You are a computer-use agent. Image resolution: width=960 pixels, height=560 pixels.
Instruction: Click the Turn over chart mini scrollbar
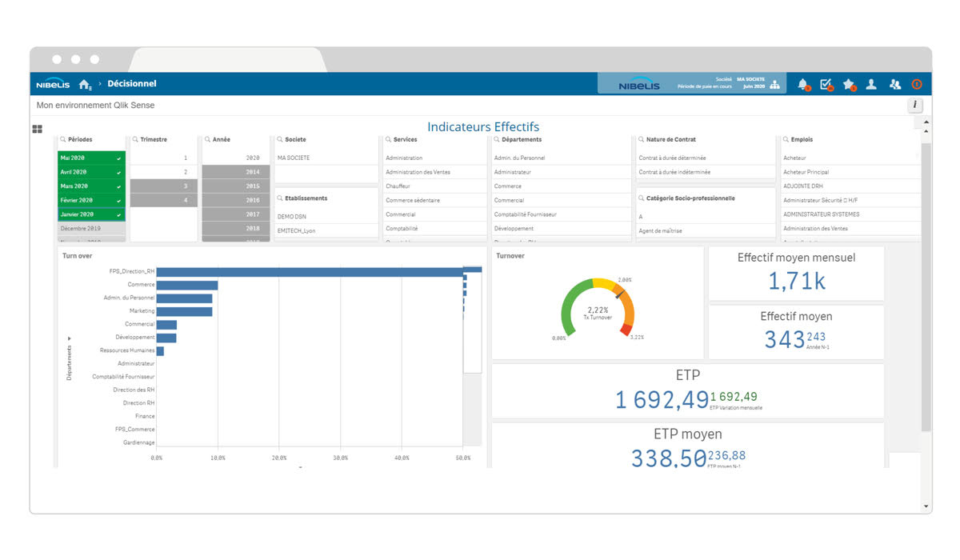[x=472, y=319]
